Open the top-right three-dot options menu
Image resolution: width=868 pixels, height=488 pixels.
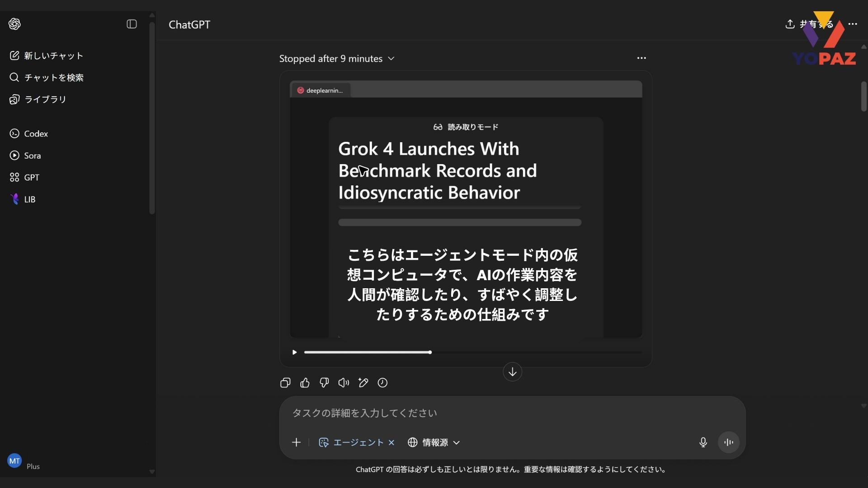pyautogui.click(x=853, y=24)
